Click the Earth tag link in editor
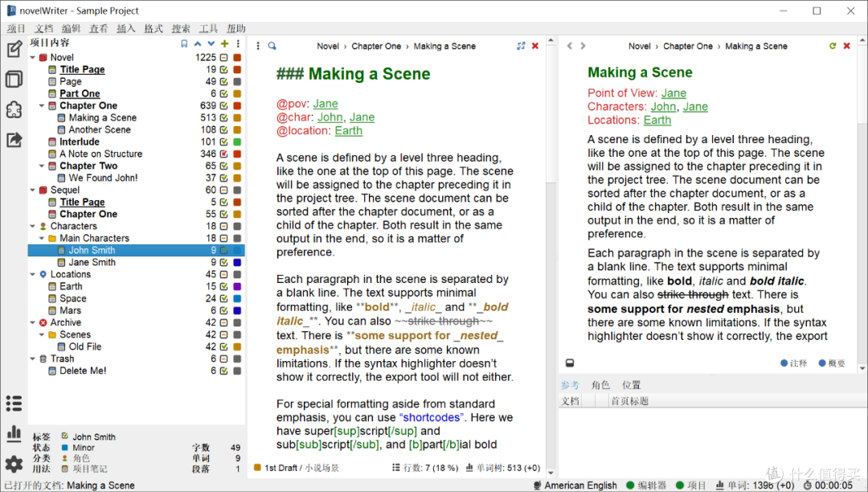The width and height of the screenshot is (868, 492). 348,130
